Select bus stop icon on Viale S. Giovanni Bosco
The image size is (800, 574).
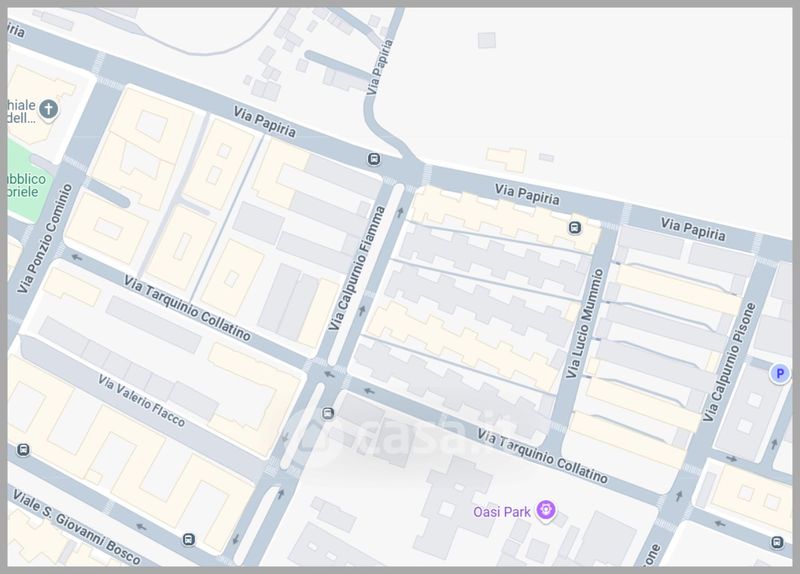(189, 539)
